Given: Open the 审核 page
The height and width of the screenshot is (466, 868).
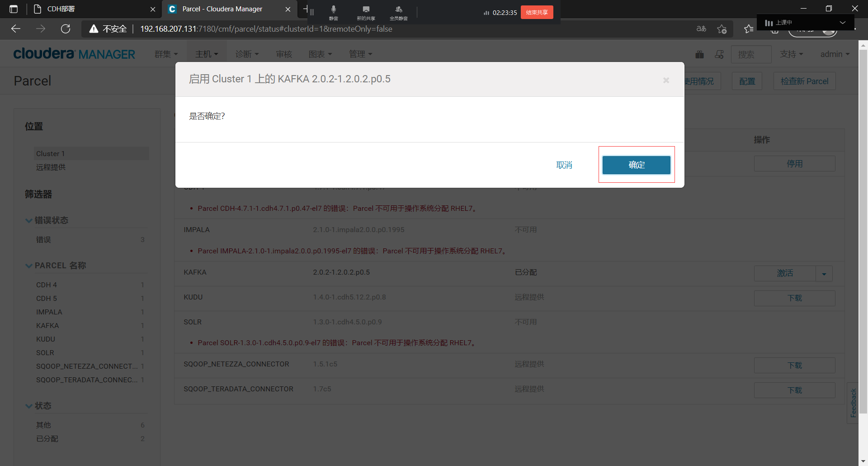Looking at the screenshot, I should point(284,54).
